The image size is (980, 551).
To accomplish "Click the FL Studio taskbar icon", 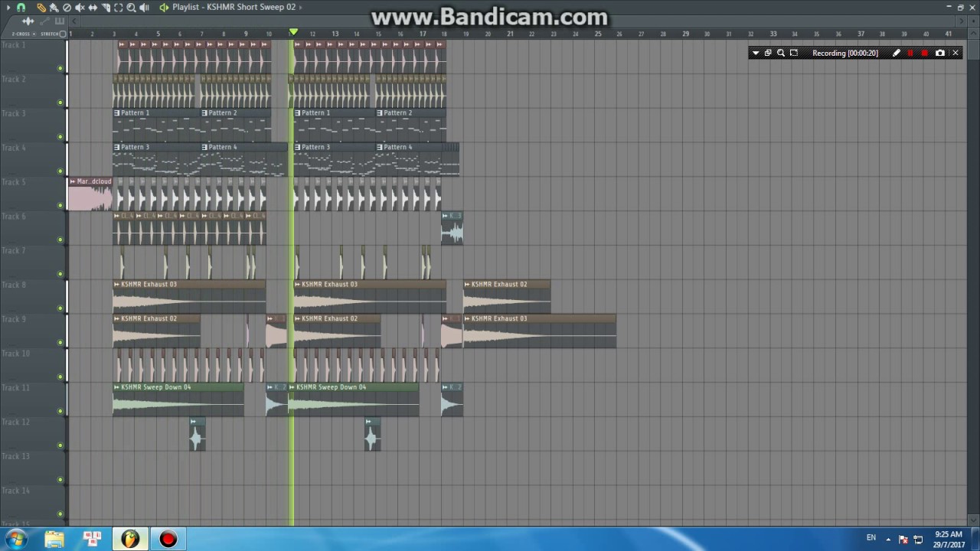I will pyautogui.click(x=130, y=539).
